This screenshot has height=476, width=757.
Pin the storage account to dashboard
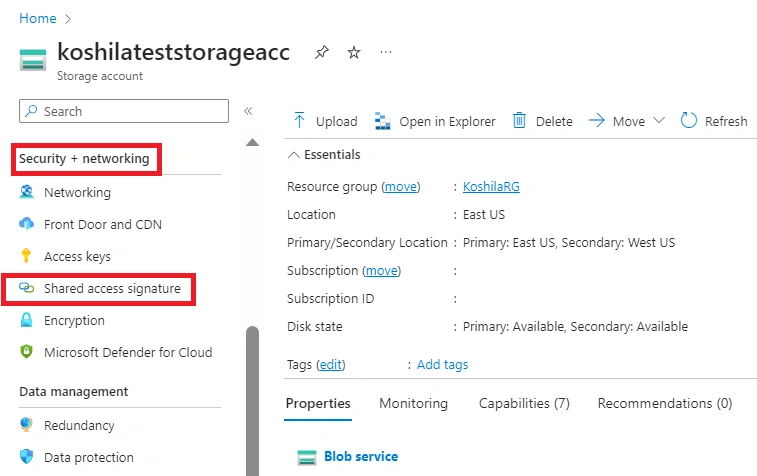322,52
